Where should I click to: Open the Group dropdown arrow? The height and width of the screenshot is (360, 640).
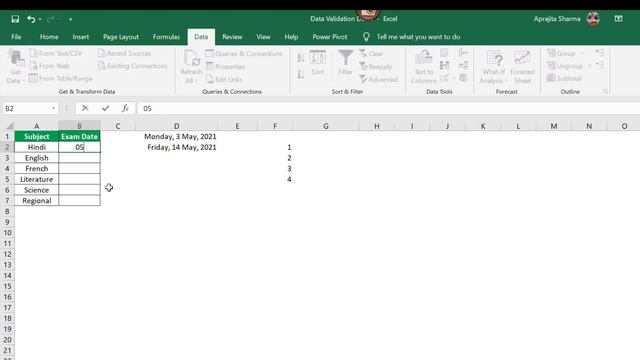click(582, 53)
